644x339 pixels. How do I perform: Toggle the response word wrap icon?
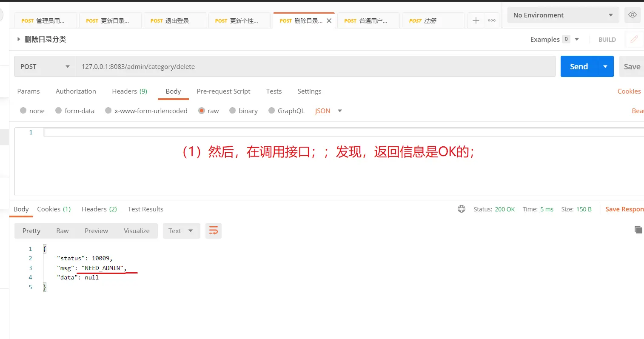(x=214, y=231)
